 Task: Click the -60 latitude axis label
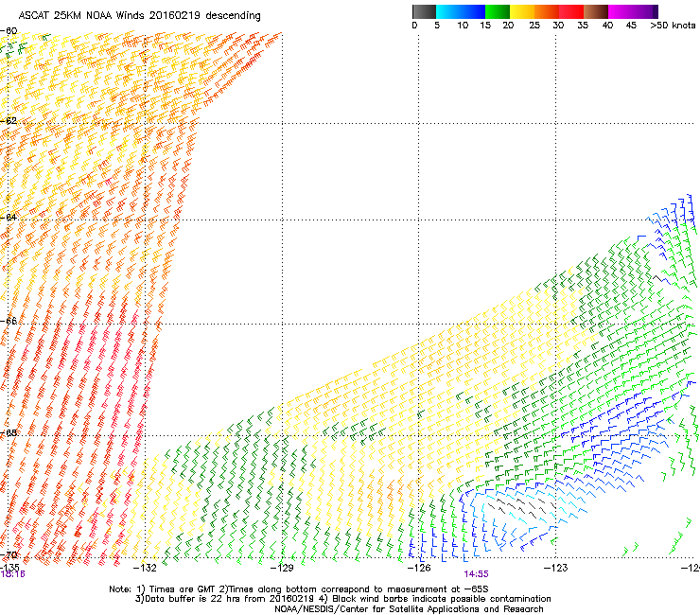pos(9,31)
